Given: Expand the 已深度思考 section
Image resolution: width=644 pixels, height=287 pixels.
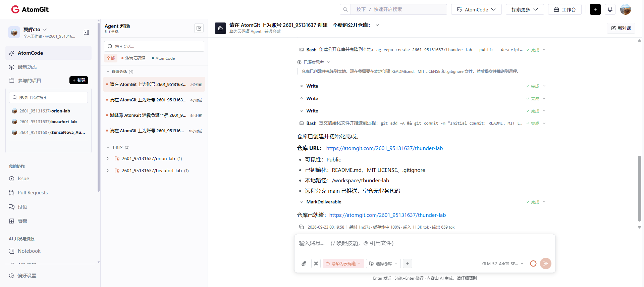Looking at the screenshot, I should [x=328, y=62].
